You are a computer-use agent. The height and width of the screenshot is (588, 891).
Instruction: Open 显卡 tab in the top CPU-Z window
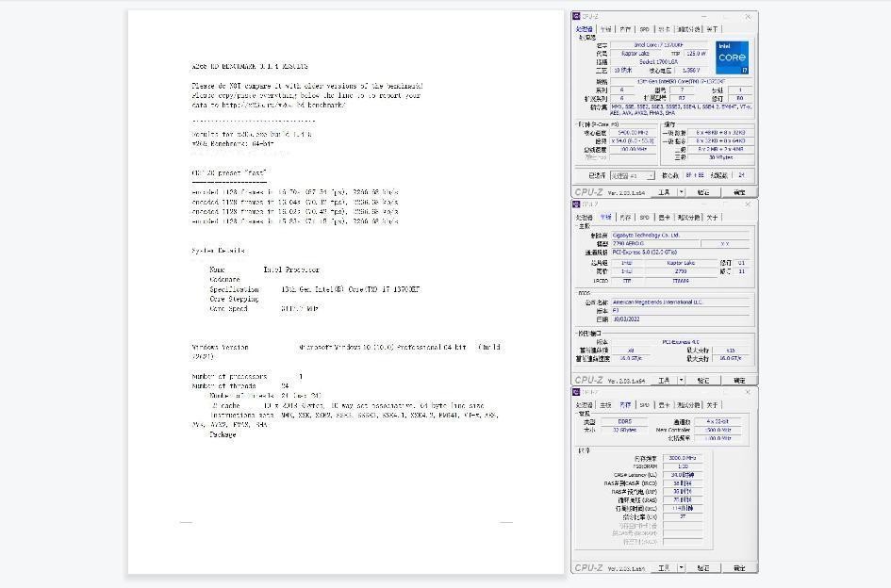tap(664, 29)
